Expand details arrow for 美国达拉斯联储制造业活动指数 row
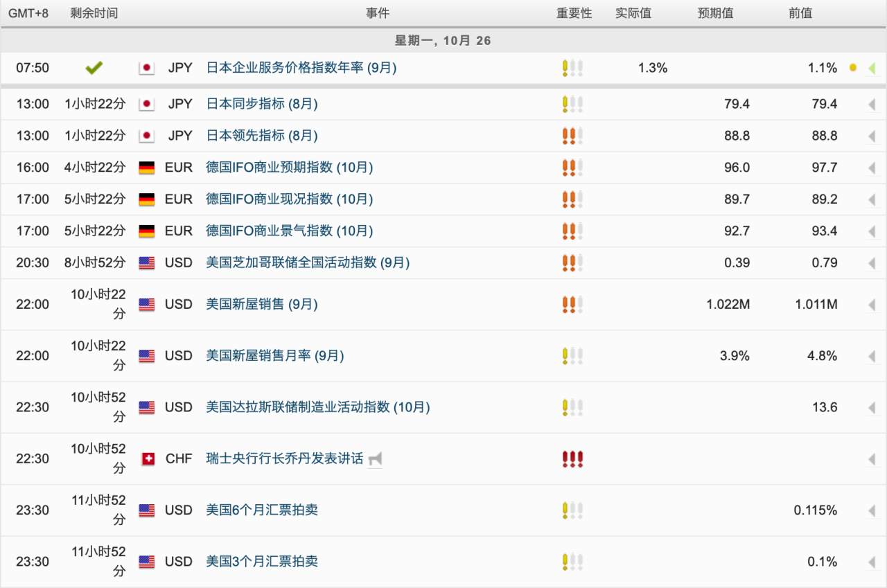The width and height of the screenshot is (887, 588). [x=872, y=408]
